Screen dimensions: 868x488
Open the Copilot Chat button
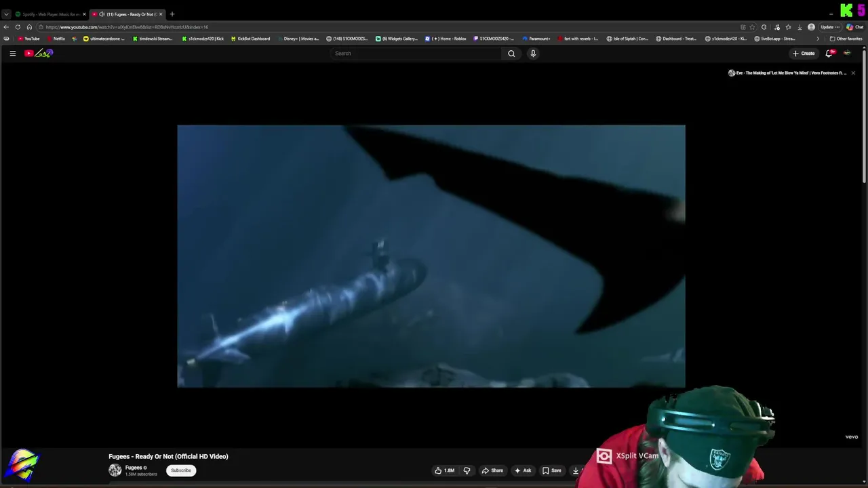pos(854,27)
